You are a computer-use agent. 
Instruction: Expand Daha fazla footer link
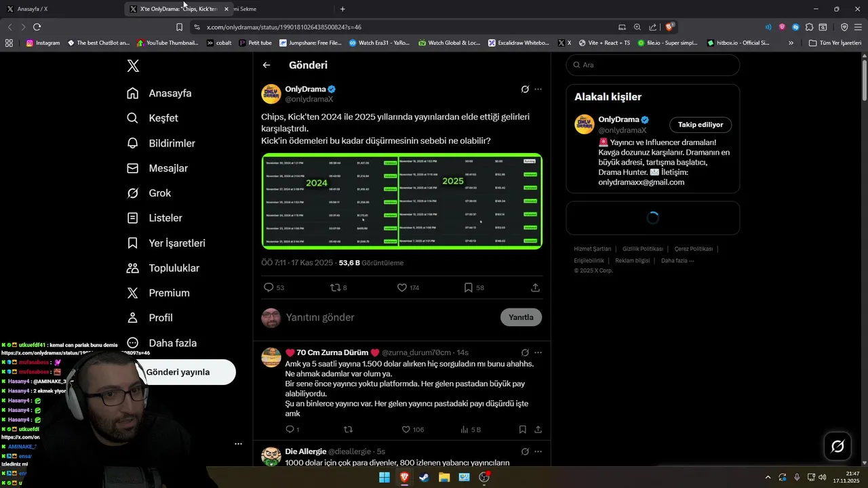pos(677,260)
